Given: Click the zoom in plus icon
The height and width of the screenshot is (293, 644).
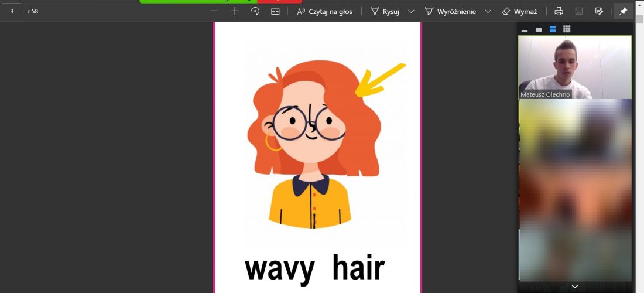Looking at the screenshot, I should point(235,12).
